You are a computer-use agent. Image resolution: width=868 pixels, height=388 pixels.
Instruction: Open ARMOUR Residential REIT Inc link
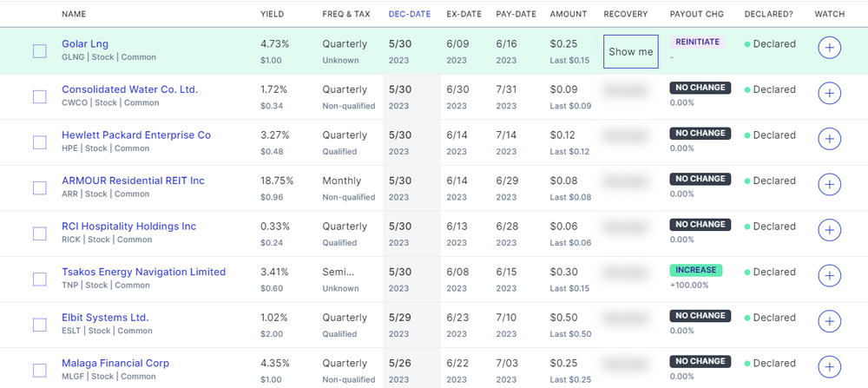(133, 181)
